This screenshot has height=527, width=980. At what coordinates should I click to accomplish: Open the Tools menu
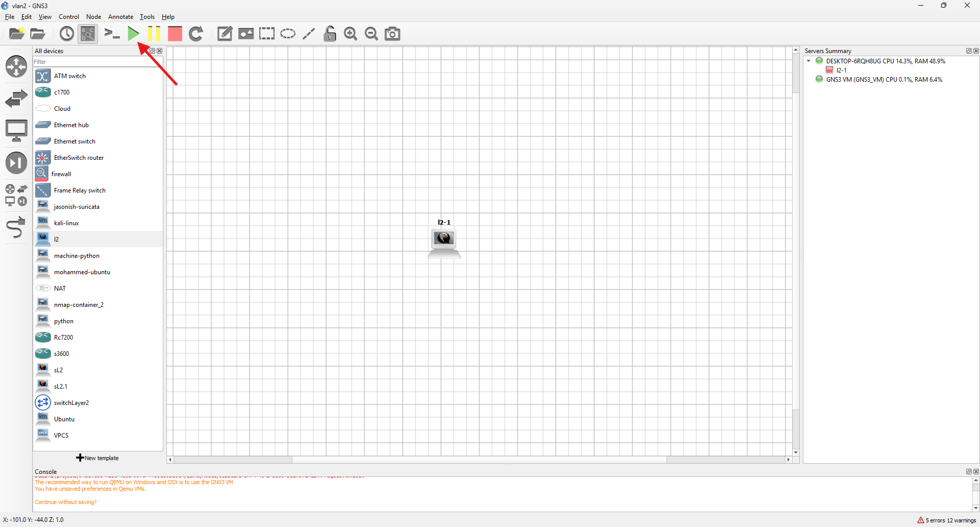147,17
